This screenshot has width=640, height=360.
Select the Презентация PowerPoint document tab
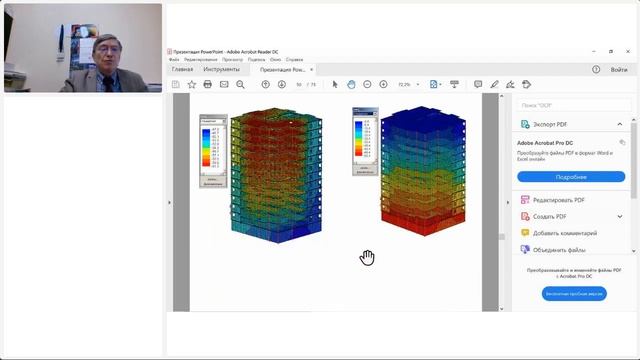[x=282, y=70]
